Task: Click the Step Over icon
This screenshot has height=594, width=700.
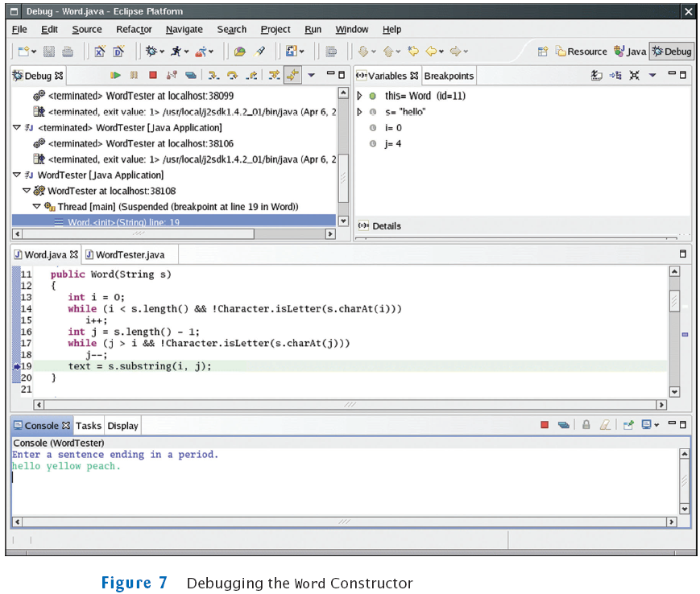Action: (233, 76)
